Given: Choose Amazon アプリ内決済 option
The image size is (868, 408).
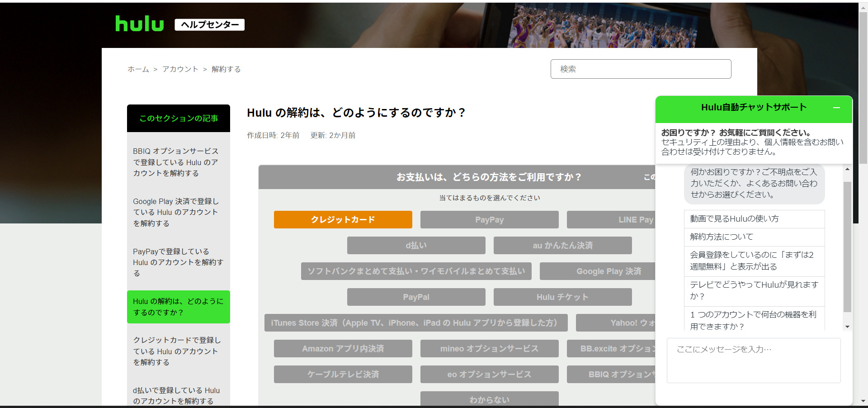Looking at the screenshot, I should [343, 348].
